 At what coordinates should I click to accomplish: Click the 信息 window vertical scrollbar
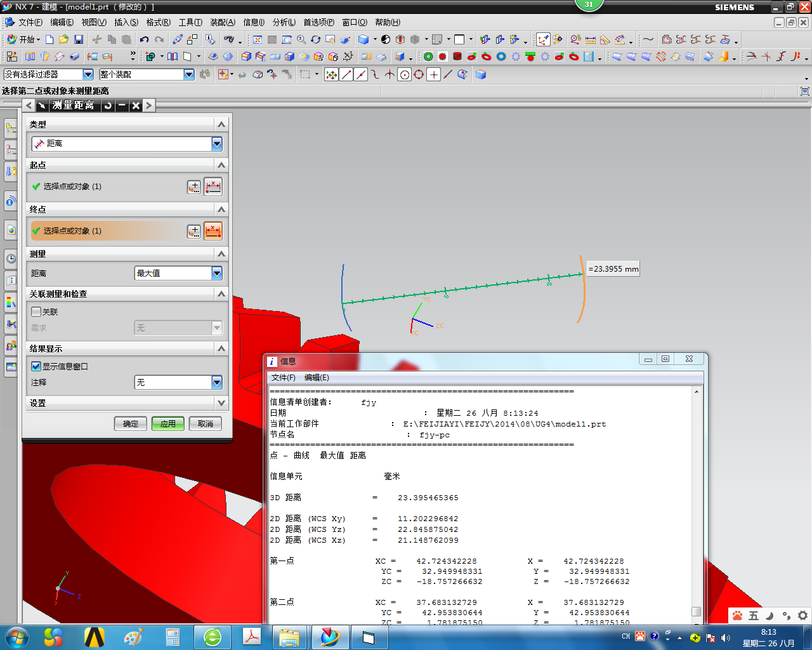point(696,505)
